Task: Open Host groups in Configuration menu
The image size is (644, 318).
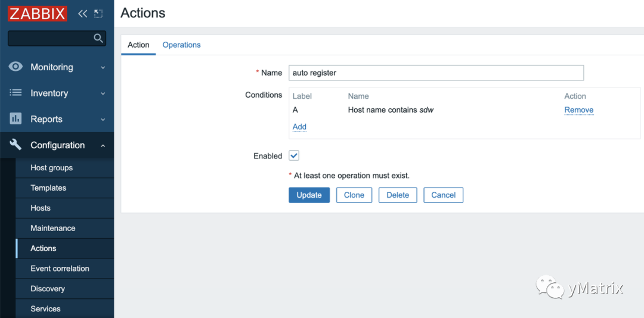Action: tap(51, 168)
